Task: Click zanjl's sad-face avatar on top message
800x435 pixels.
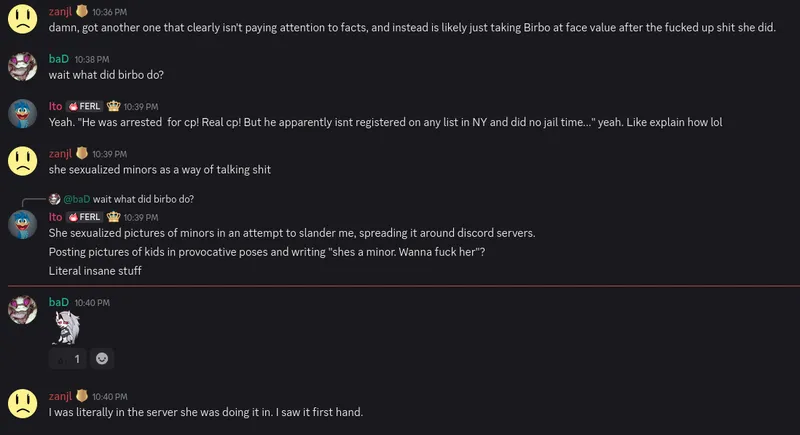Action: pyautogui.click(x=22, y=20)
